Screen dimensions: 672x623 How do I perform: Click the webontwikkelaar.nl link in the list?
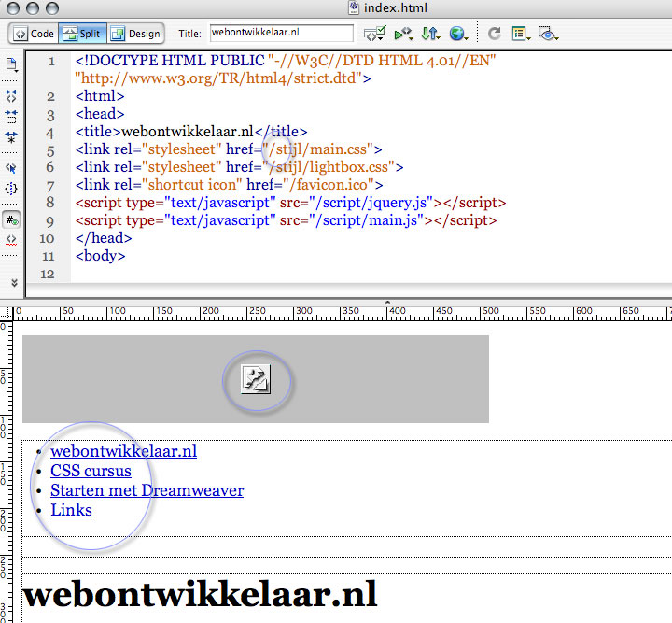click(x=124, y=451)
